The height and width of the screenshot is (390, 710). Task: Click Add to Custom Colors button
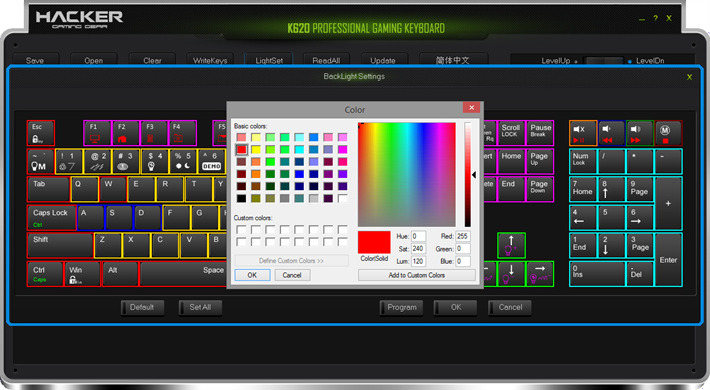click(x=417, y=275)
